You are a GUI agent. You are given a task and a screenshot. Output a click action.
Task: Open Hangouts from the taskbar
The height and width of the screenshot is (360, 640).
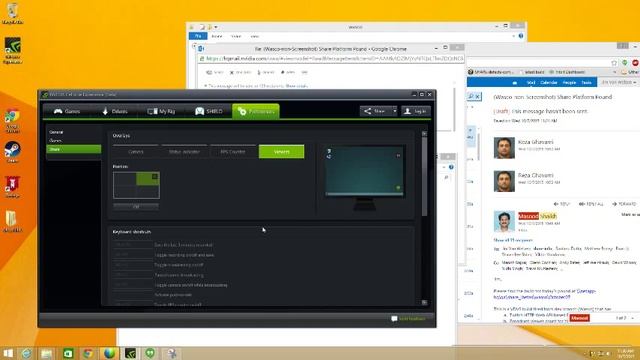point(150,353)
